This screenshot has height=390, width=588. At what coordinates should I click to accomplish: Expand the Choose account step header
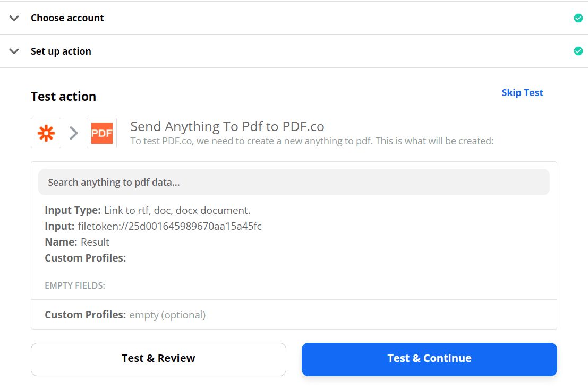(67, 18)
